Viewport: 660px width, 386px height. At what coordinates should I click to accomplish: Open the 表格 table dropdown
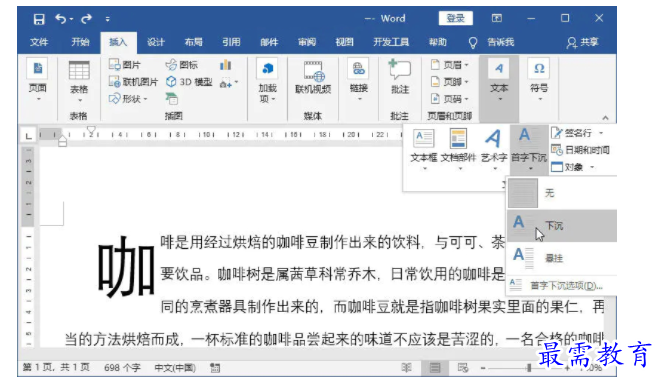pos(79,82)
